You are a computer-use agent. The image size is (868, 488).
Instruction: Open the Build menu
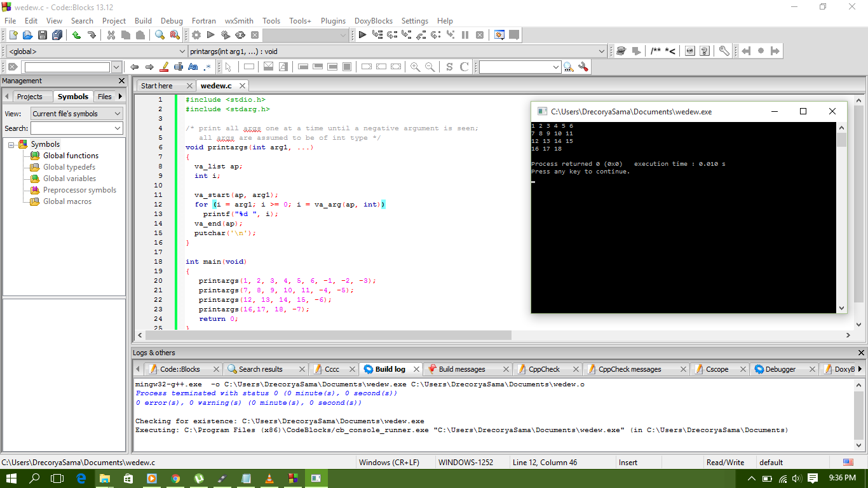pyautogui.click(x=143, y=21)
